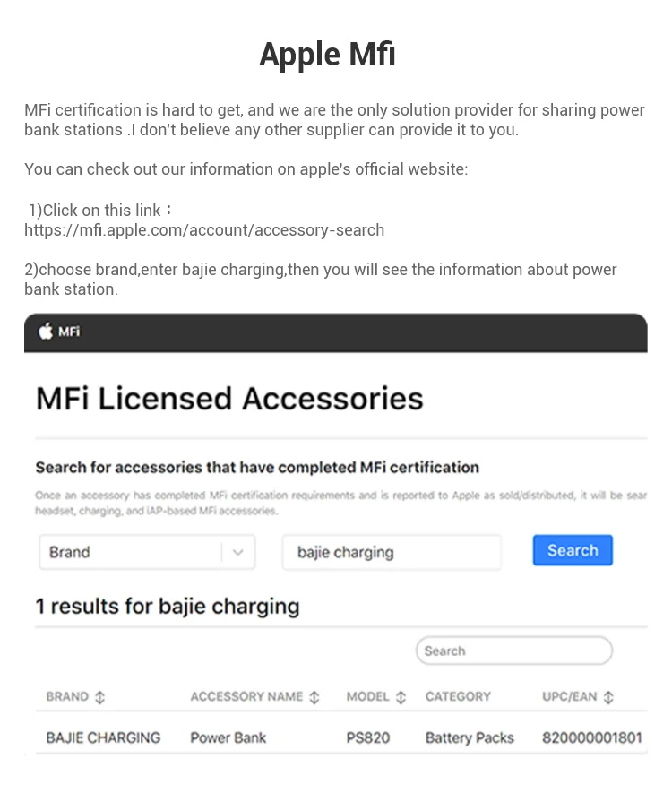Select the BAJIE CHARGING brand cell
This screenshot has width=672, height=793.
tap(103, 737)
